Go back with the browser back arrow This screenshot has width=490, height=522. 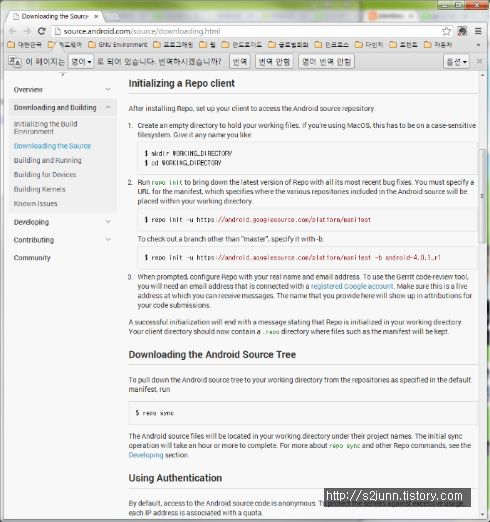(13, 31)
